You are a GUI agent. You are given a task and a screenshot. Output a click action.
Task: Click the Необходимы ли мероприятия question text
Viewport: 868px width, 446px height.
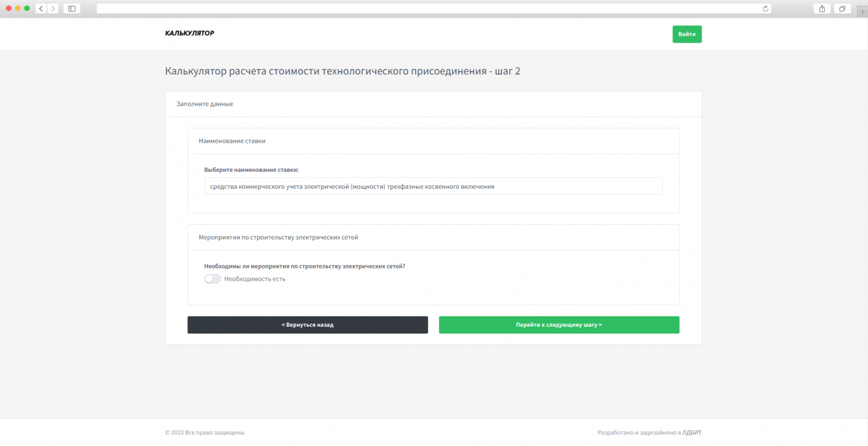304,266
